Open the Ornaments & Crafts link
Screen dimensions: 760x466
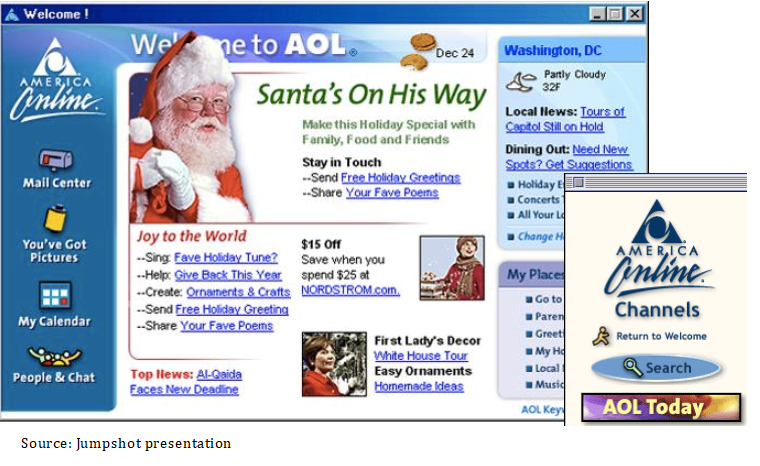point(238,292)
